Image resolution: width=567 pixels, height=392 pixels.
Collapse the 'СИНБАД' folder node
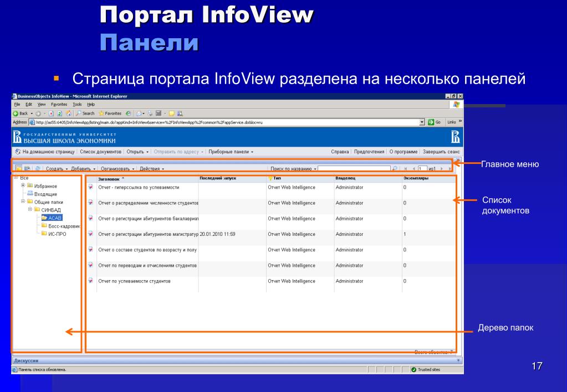pos(30,209)
